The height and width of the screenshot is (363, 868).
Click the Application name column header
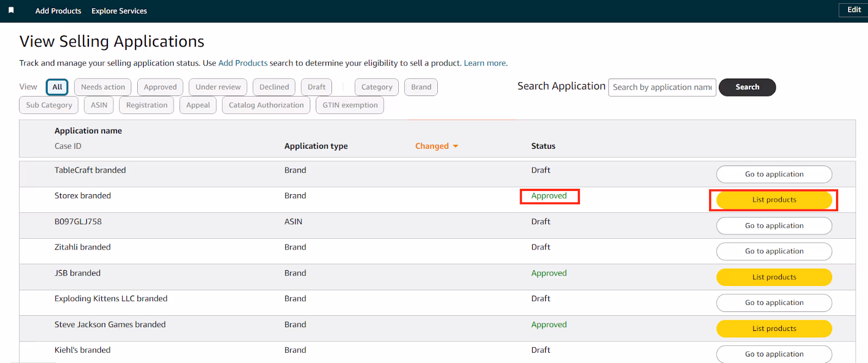pyautogui.click(x=88, y=131)
